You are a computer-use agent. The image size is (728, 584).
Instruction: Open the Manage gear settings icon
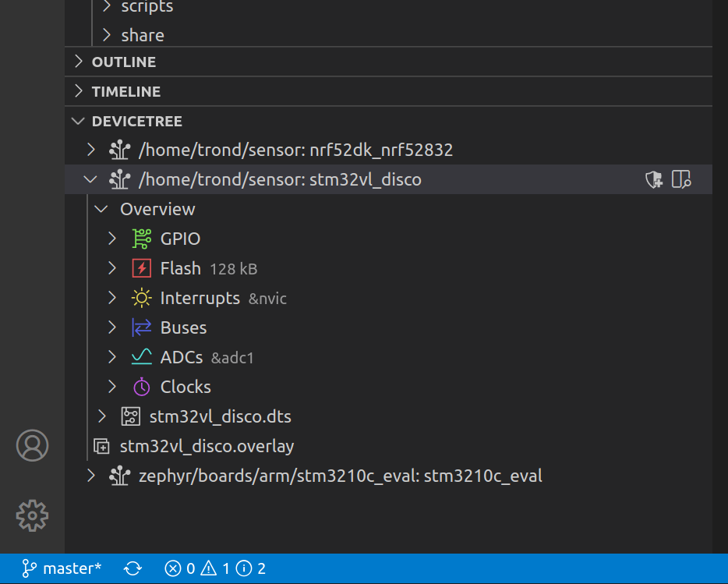click(32, 515)
